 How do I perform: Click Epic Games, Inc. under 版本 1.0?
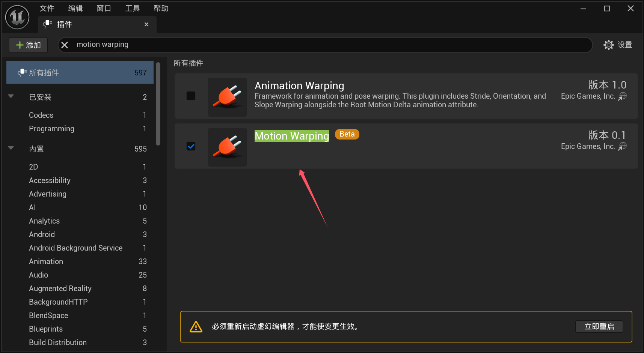pos(588,96)
